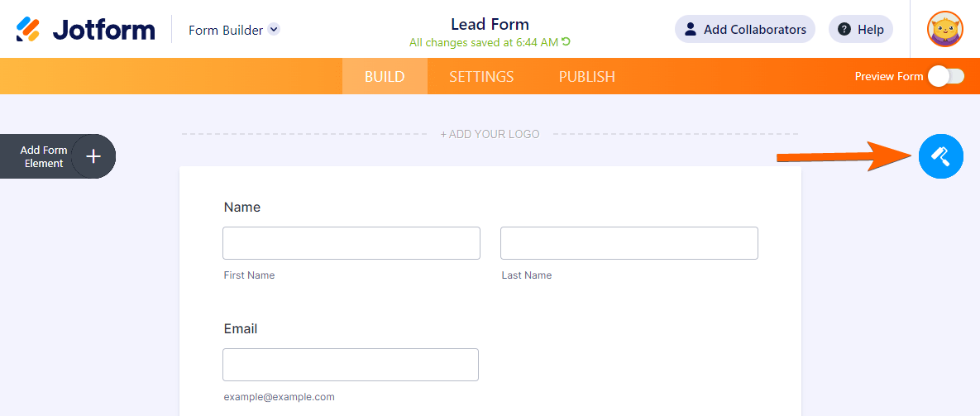Screen dimensions: 980x416
Task: Open the Form Designer paint roller
Action: coord(940,155)
